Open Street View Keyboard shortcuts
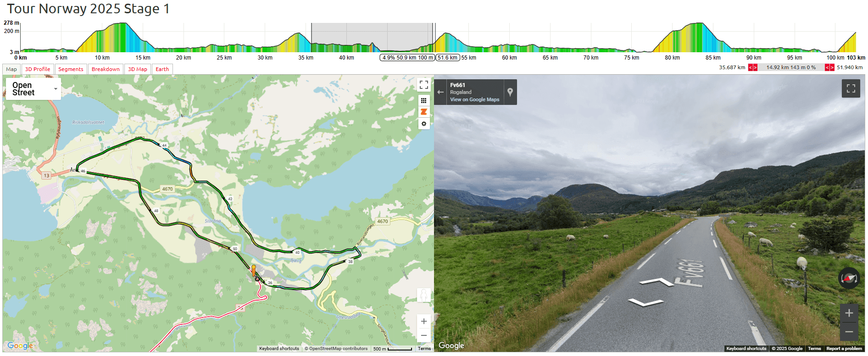Screen dimensions: 868x356 [x=746, y=349]
